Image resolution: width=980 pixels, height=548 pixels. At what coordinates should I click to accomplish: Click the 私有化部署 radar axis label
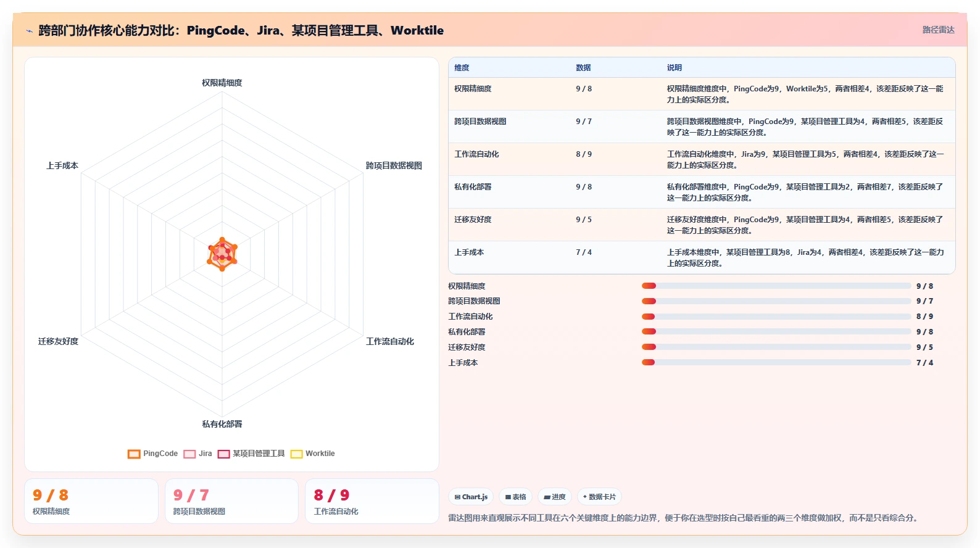[x=222, y=424]
